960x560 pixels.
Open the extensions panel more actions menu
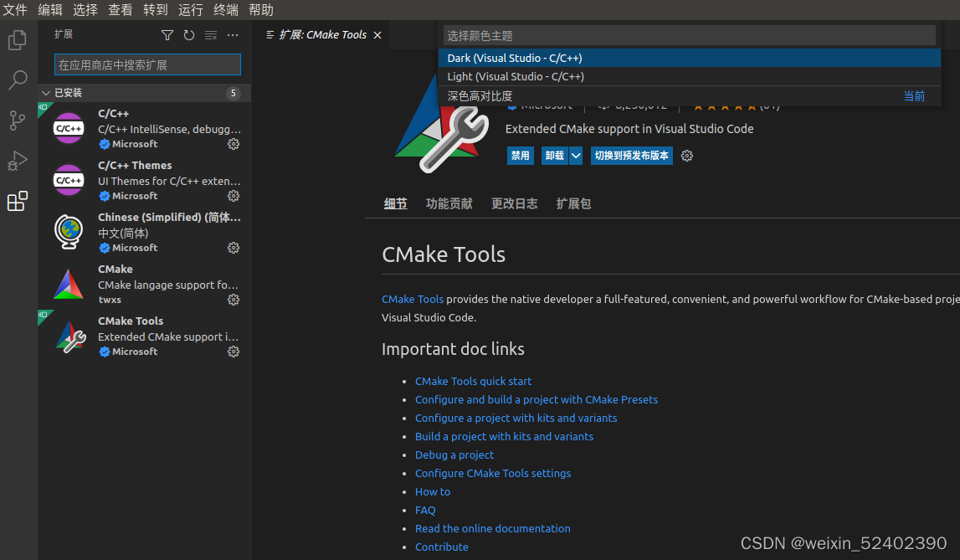coord(233,35)
